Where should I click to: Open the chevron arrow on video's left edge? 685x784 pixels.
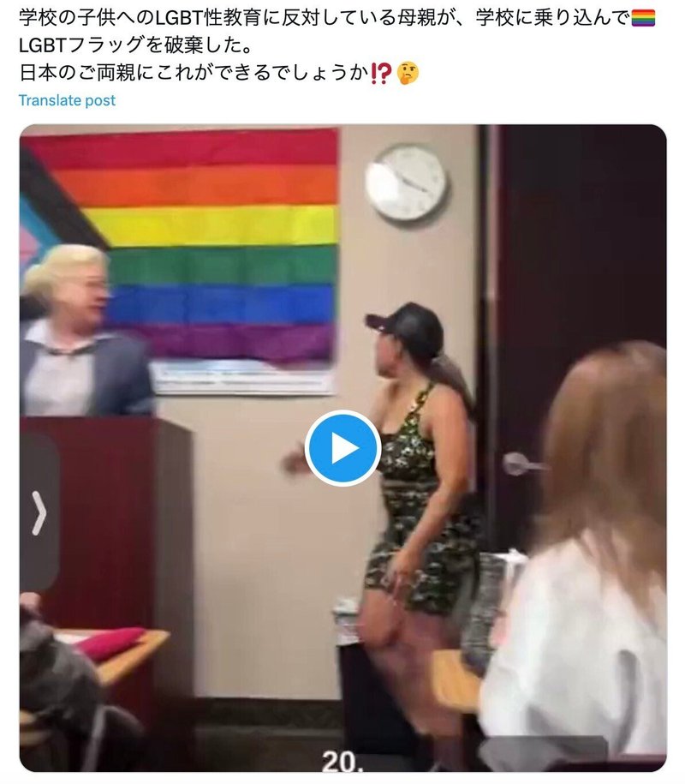click(39, 513)
